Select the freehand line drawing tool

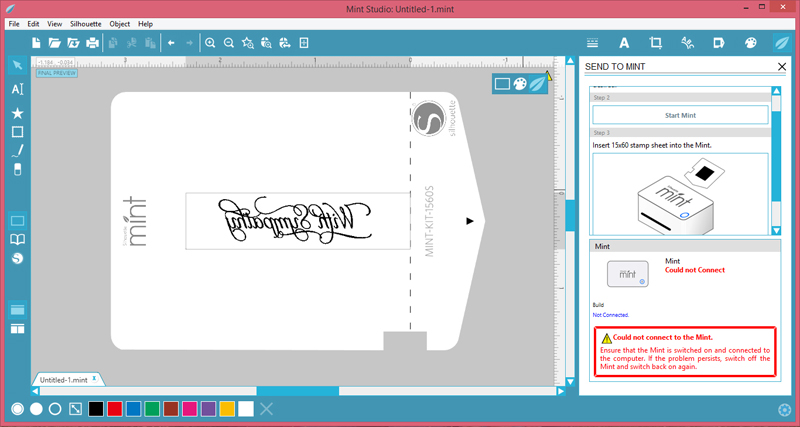tap(17, 151)
